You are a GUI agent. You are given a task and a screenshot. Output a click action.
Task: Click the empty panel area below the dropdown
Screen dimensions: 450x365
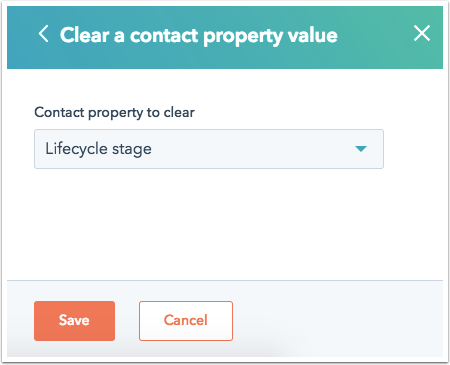coord(225,224)
